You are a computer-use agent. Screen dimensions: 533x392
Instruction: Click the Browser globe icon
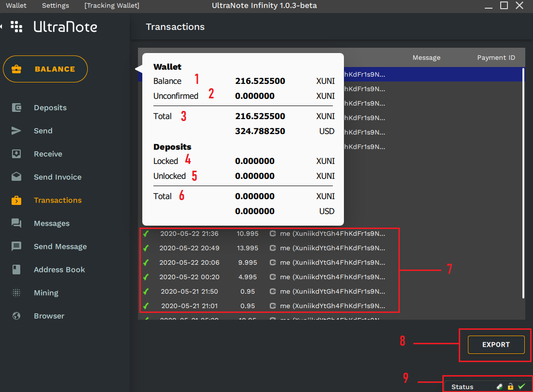(16, 315)
